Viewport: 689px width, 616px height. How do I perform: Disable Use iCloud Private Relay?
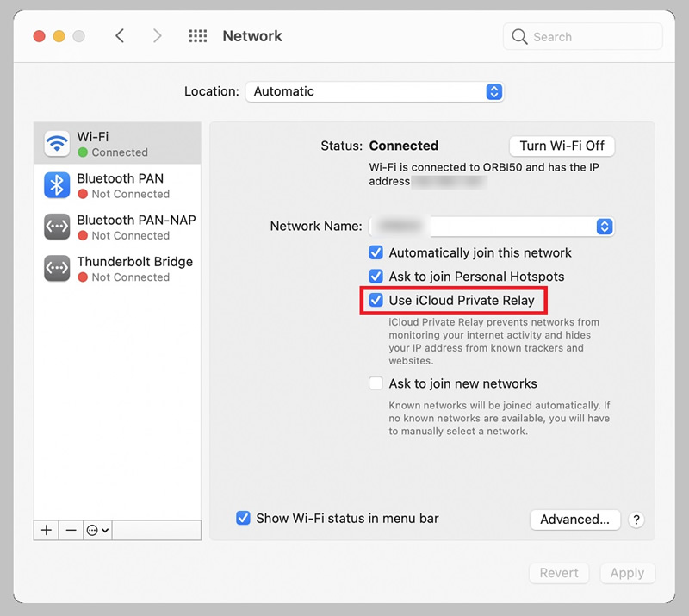(x=376, y=301)
